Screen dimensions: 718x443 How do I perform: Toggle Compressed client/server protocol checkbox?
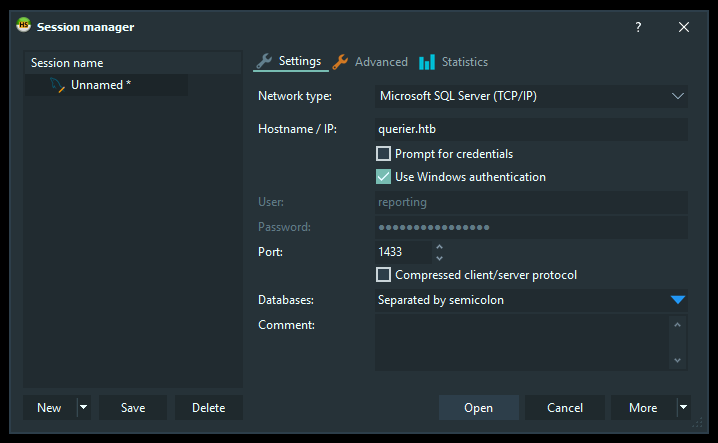coord(383,275)
